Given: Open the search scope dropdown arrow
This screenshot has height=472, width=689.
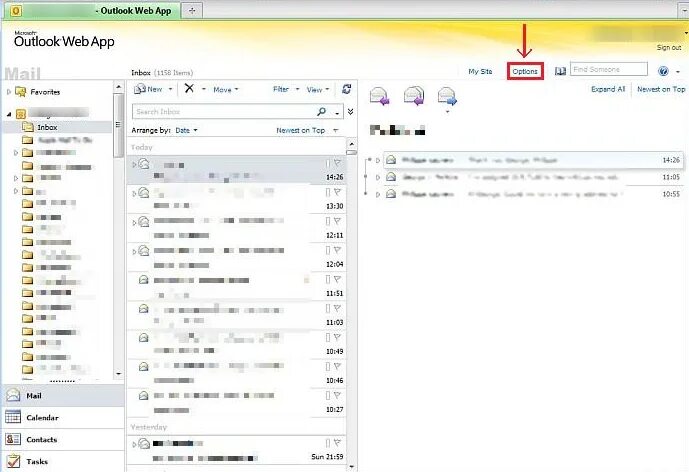Looking at the screenshot, I should point(337,113).
